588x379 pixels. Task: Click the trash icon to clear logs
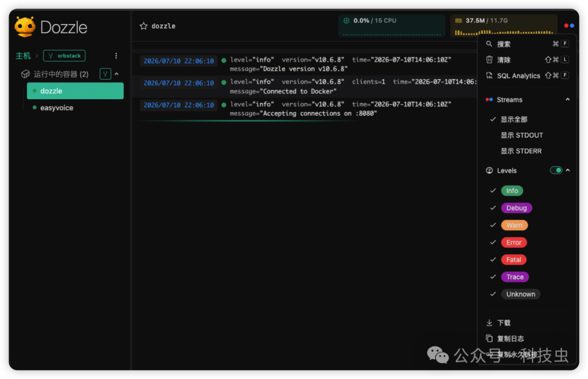click(489, 60)
